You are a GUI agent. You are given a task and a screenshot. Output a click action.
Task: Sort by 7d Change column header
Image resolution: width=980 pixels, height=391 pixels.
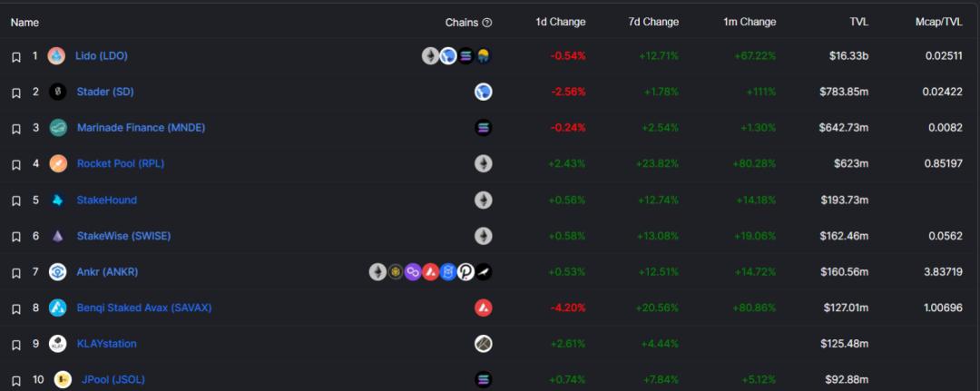point(653,22)
